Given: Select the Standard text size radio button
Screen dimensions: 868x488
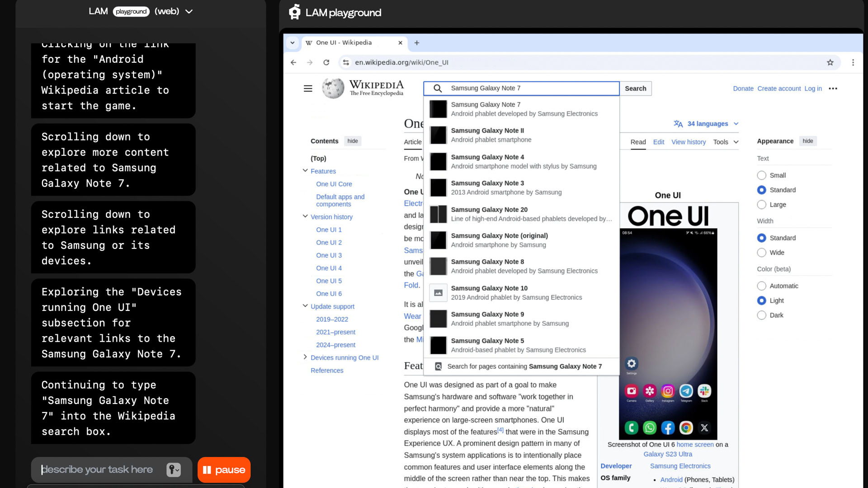Looking at the screenshot, I should (761, 189).
